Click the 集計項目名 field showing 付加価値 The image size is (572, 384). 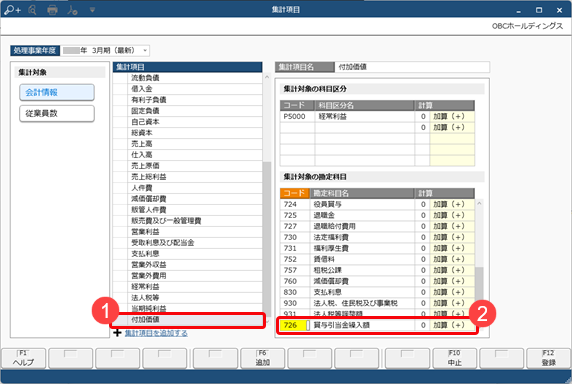412,67
